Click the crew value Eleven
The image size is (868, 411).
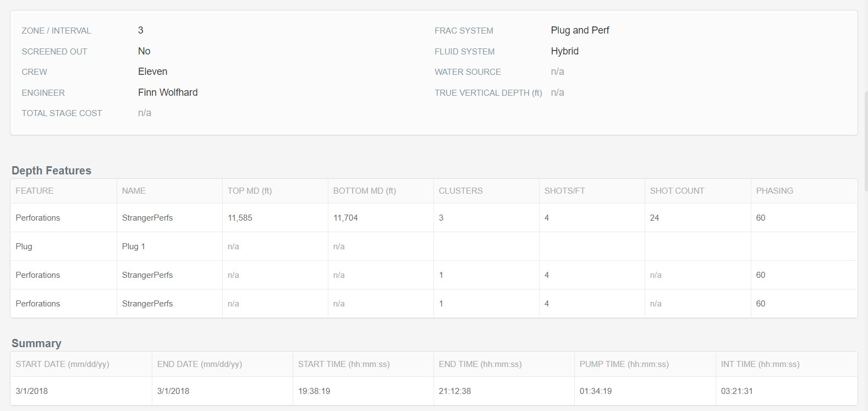tap(152, 72)
